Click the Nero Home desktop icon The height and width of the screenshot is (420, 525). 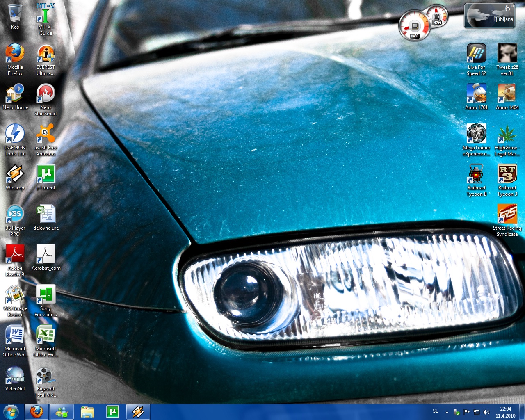coord(15,97)
